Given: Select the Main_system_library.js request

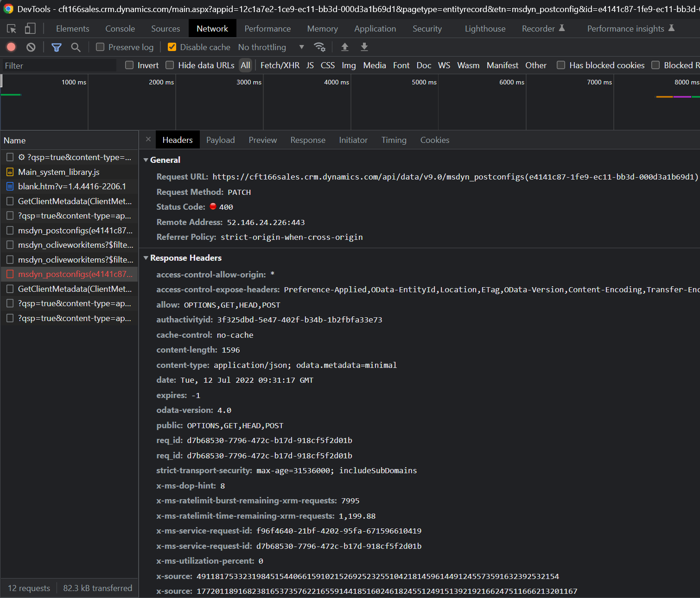Looking at the screenshot, I should coord(70,172).
